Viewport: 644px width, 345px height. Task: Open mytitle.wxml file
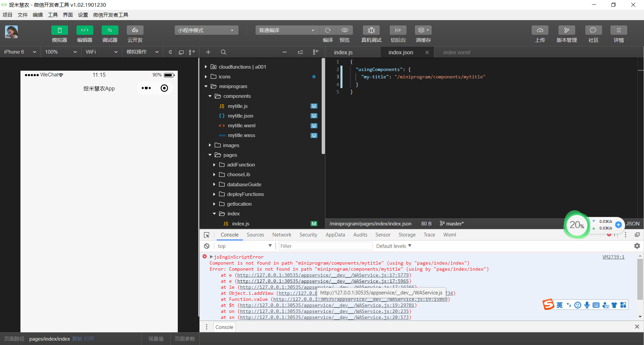[241, 125]
